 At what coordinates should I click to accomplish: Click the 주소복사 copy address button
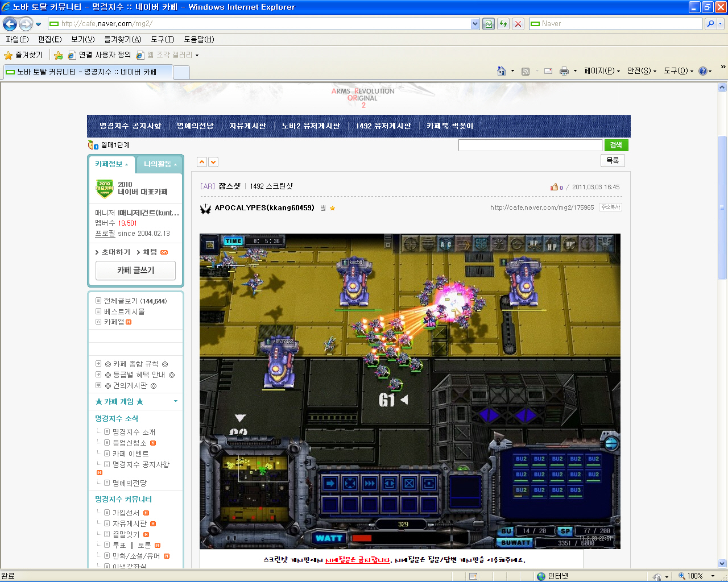(x=611, y=207)
